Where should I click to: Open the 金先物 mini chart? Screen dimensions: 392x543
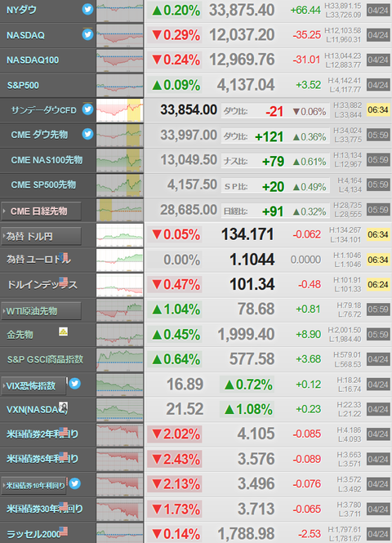coord(119,335)
